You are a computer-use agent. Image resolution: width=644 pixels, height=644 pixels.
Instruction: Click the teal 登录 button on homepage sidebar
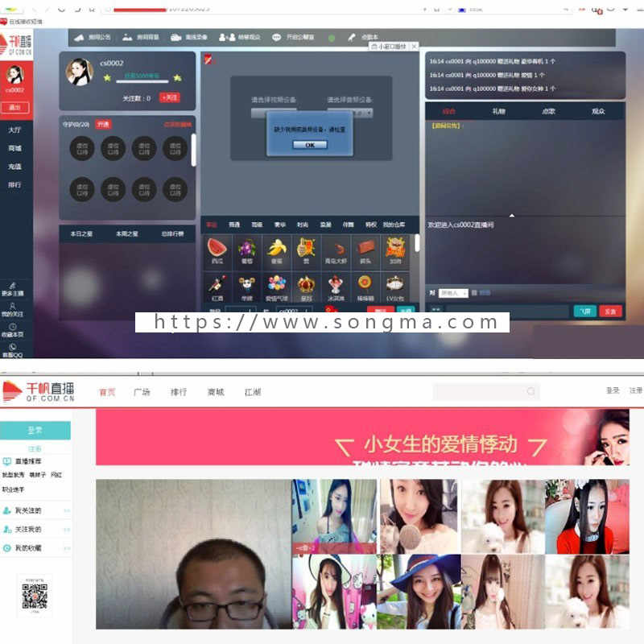click(x=35, y=430)
